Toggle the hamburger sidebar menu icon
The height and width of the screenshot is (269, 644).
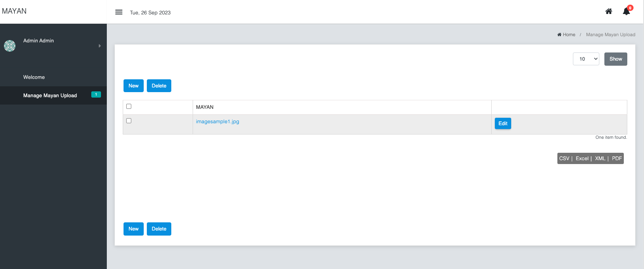119,12
